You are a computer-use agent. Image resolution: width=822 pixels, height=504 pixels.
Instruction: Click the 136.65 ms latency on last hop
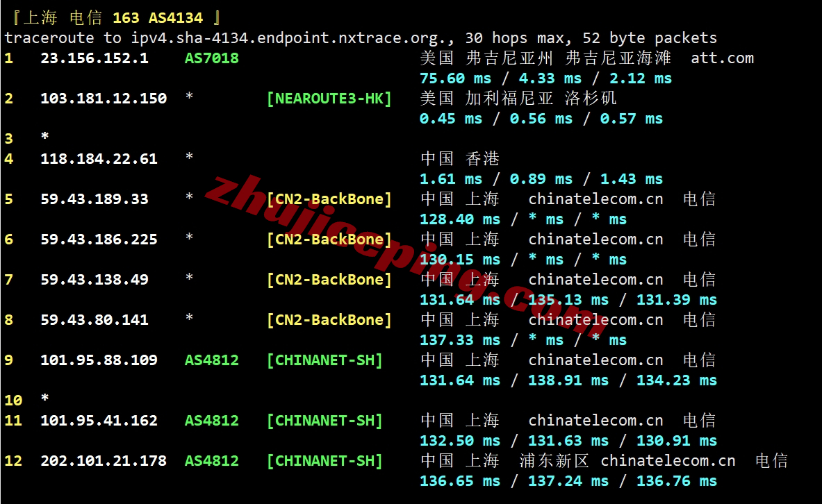pyautogui.click(x=459, y=481)
